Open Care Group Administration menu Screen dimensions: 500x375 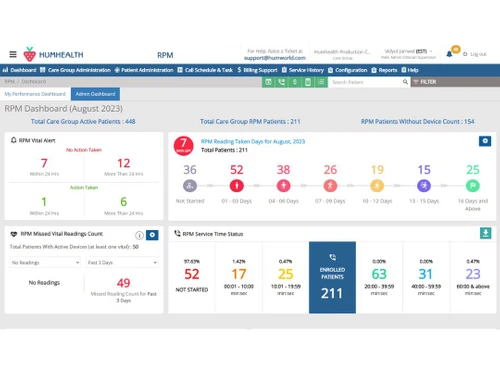coord(75,70)
